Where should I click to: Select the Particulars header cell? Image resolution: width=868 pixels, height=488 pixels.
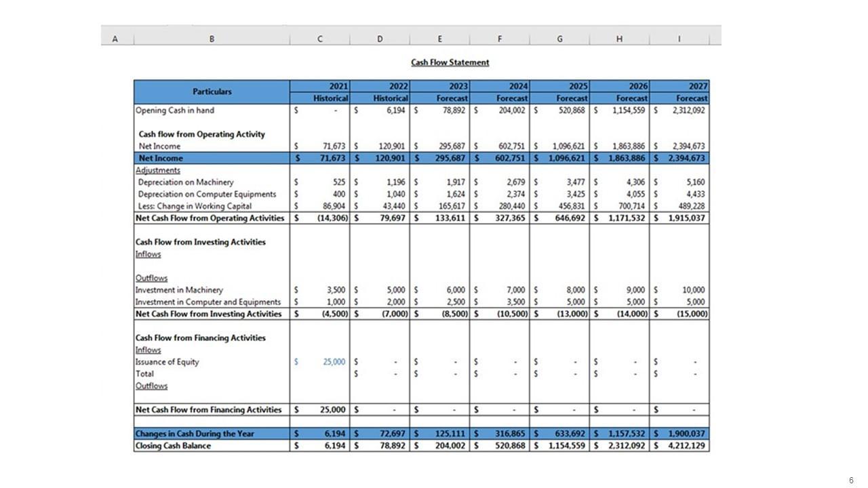click(212, 91)
